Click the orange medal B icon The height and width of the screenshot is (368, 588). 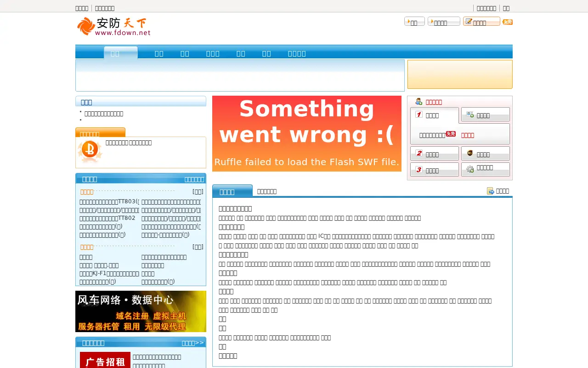click(90, 152)
